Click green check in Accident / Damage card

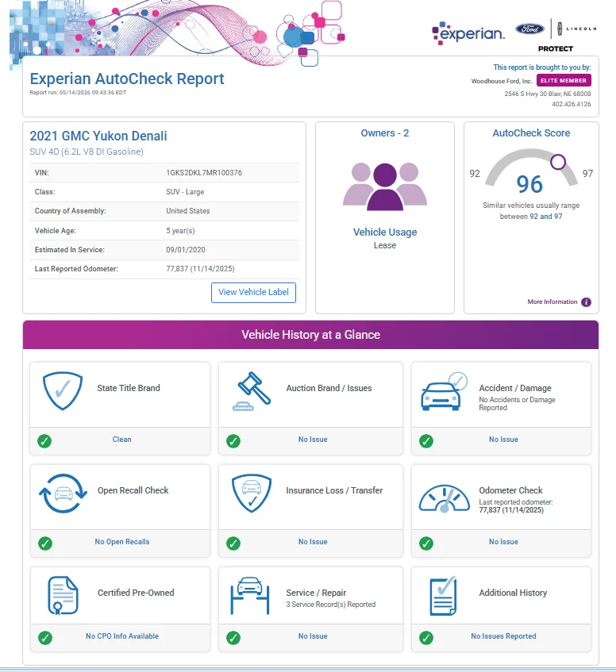tap(426, 441)
